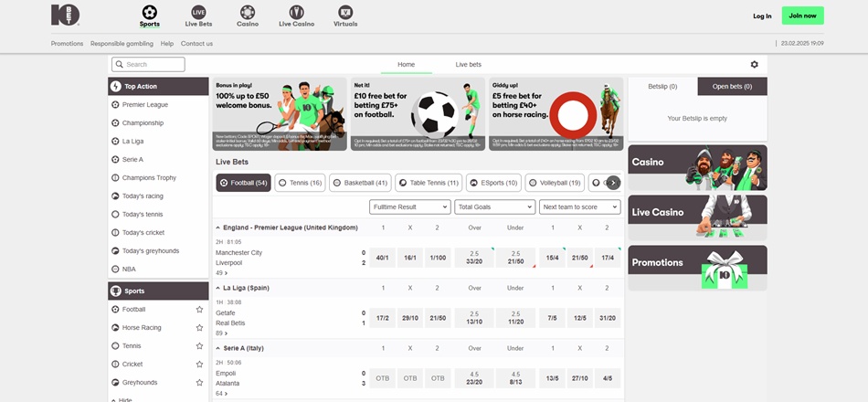Click the Log In link
The width and height of the screenshot is (868, 402).
762,16
